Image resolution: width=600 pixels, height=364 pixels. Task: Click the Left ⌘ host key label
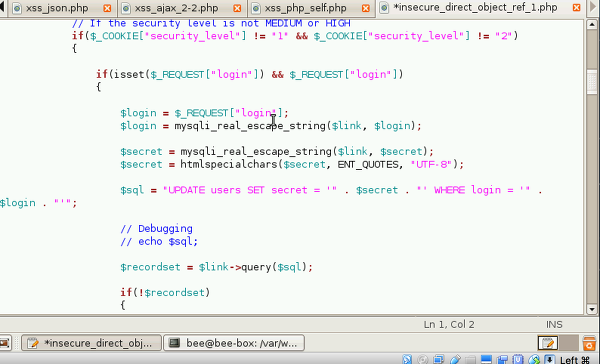(x=575, y=360)
